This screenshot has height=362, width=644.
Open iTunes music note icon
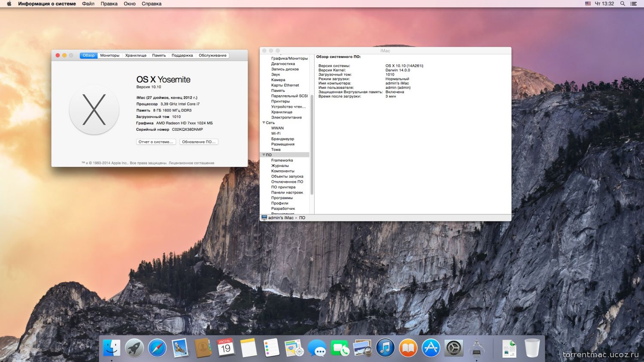[385, 348]
